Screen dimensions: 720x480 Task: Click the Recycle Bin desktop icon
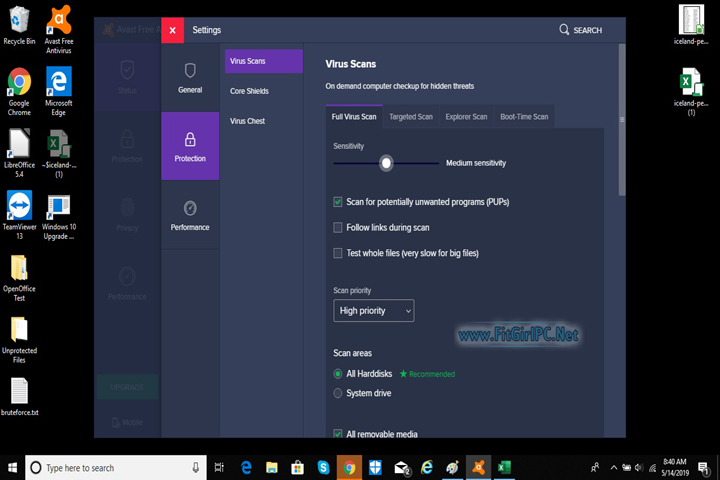click(19, 20)
